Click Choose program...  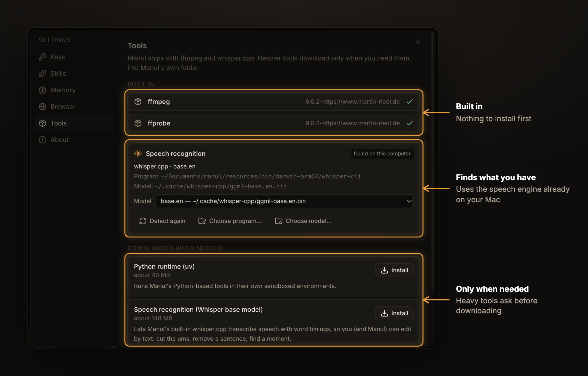pos(230,221)
